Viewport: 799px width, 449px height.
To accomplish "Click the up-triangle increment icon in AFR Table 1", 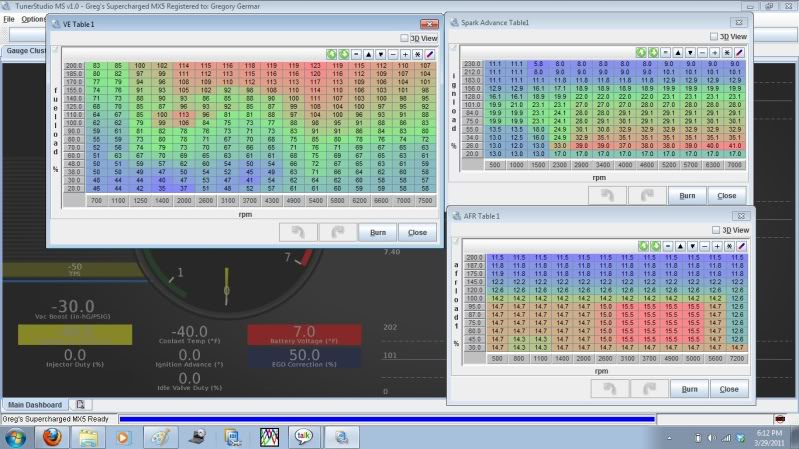I will tap(680, 246).
